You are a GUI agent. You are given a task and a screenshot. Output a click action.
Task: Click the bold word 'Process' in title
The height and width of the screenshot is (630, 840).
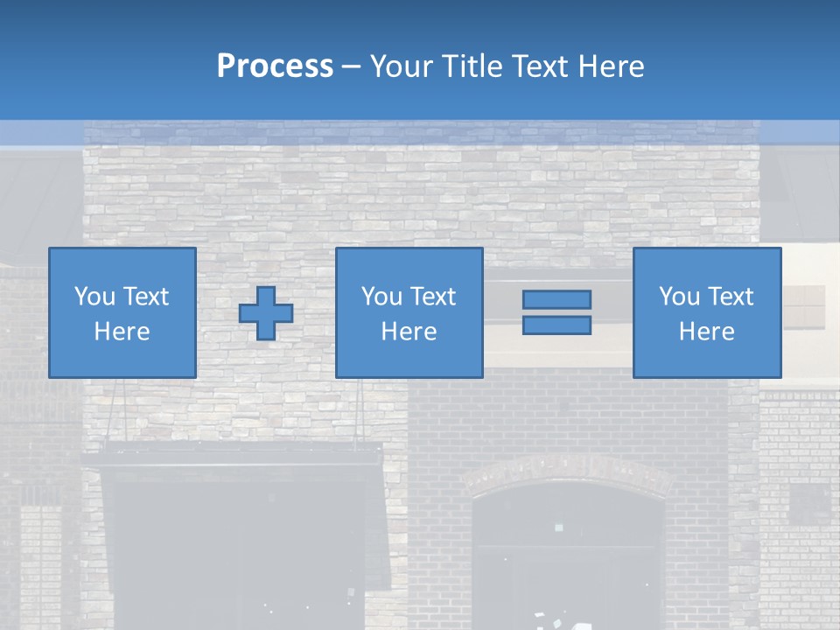coord(275,66)
